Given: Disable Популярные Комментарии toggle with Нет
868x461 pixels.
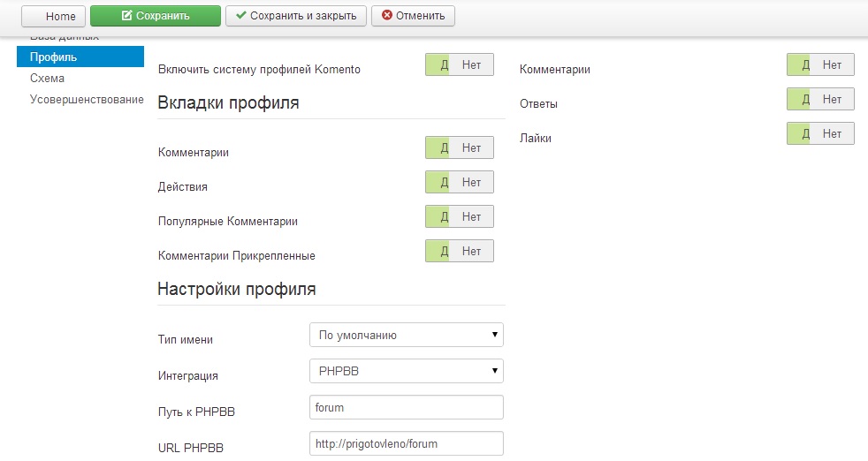Looking at the screenshot, I should [471, 216].
